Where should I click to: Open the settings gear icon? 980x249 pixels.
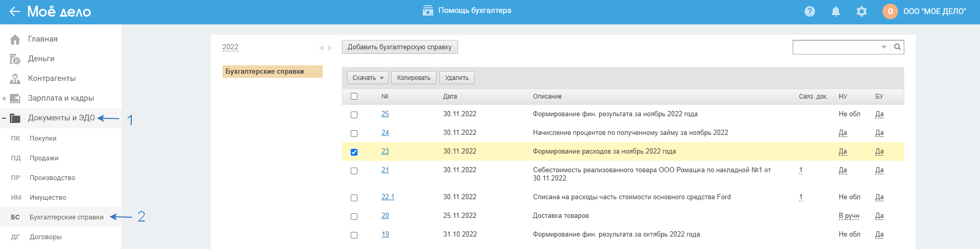[861, 11]
